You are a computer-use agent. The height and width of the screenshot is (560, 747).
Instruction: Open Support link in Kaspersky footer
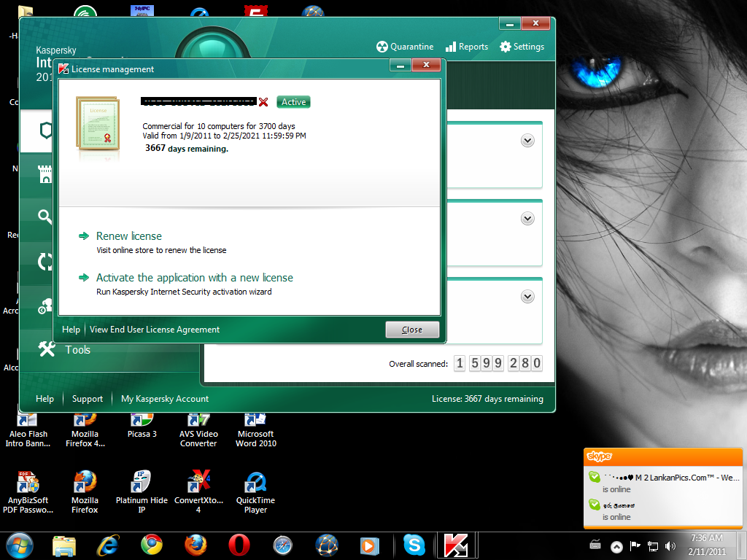click(88, 399)
